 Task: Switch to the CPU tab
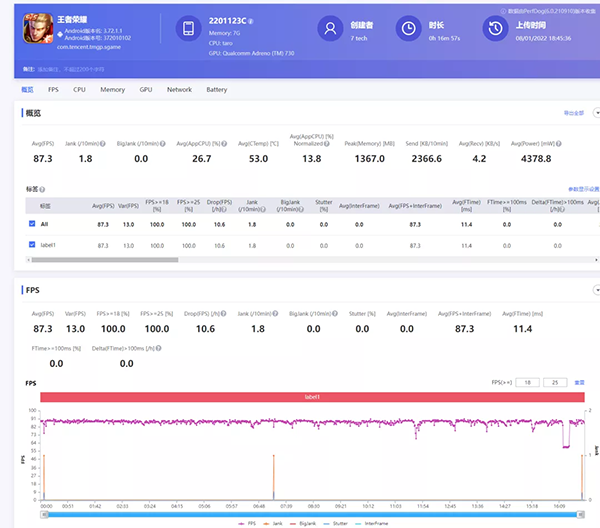point(79,90)
